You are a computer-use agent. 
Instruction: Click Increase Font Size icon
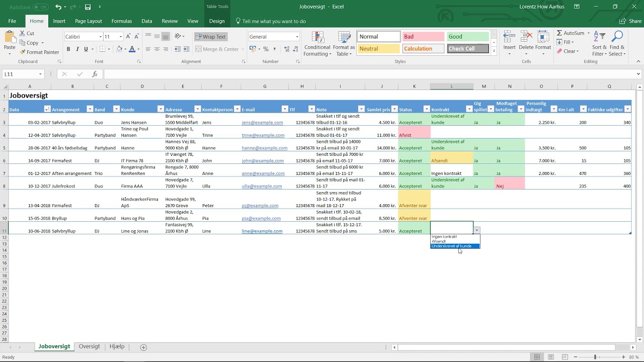click(128, 37)
